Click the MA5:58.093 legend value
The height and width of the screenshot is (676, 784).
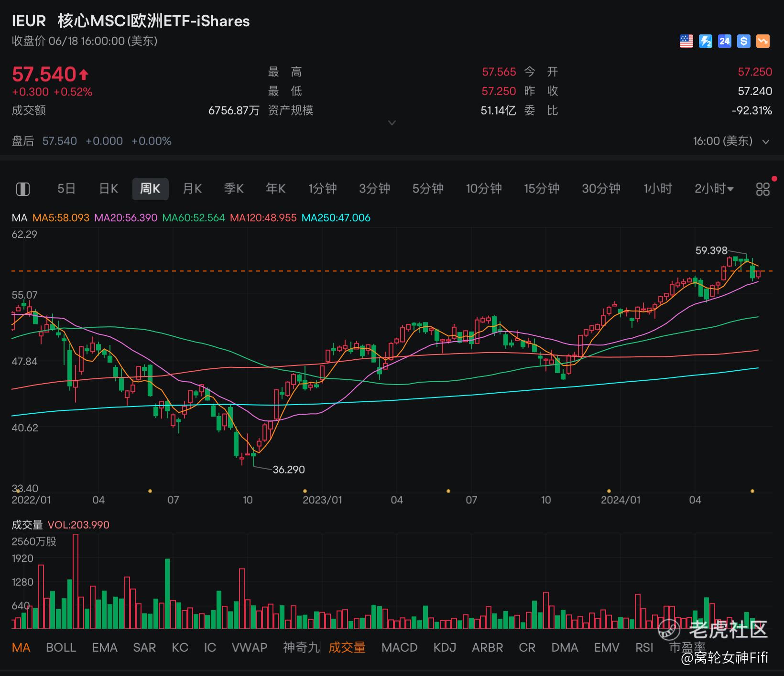coord(61,218)
